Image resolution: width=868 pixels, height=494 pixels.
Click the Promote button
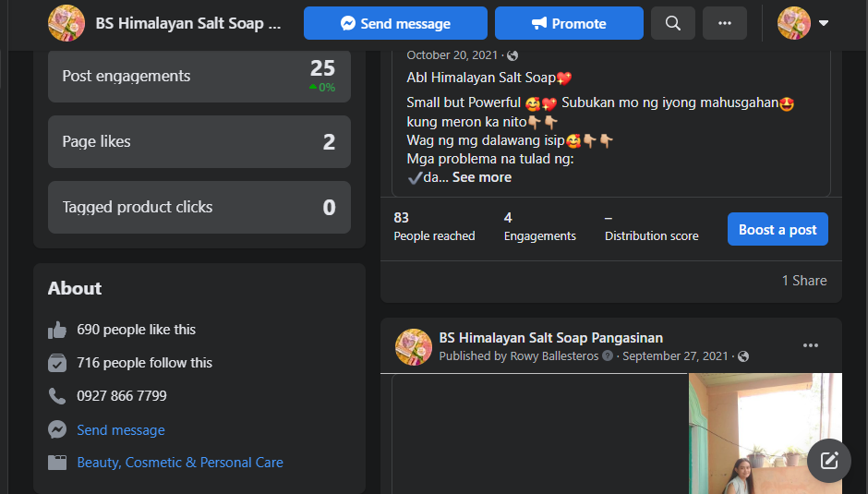[x=568, y=23]
